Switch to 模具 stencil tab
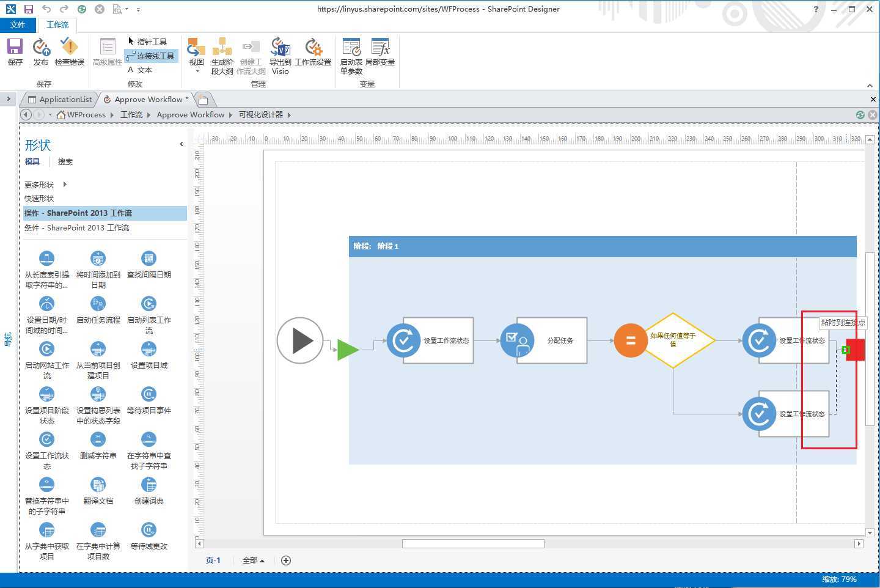880x588 pixels. click(32, 162)
